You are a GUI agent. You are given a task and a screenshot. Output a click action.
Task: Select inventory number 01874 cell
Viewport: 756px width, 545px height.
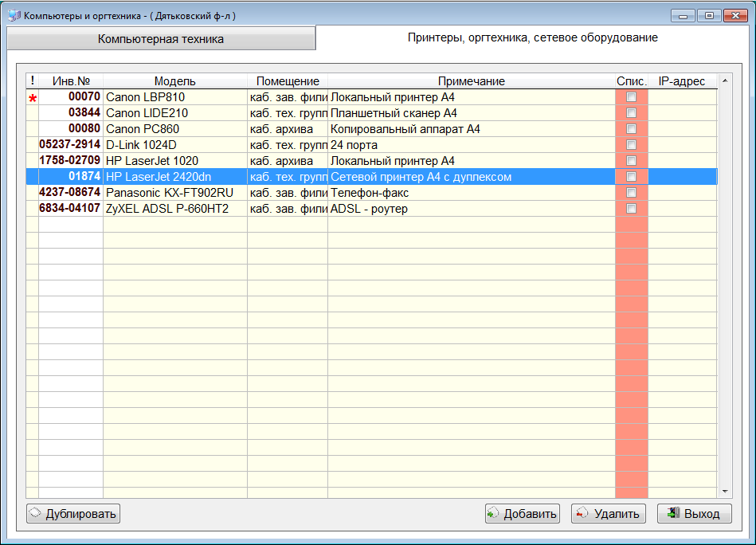(71, 177)
